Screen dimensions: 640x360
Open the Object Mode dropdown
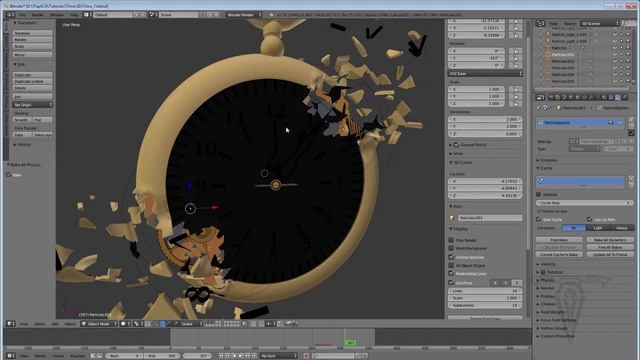(x=99, y=324)
